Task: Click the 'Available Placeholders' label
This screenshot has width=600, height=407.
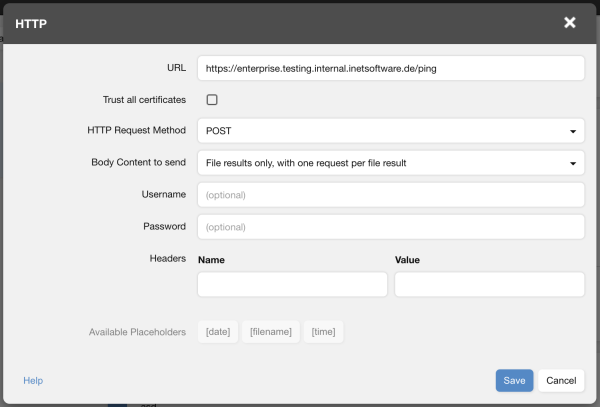Action: pos(137,332)
